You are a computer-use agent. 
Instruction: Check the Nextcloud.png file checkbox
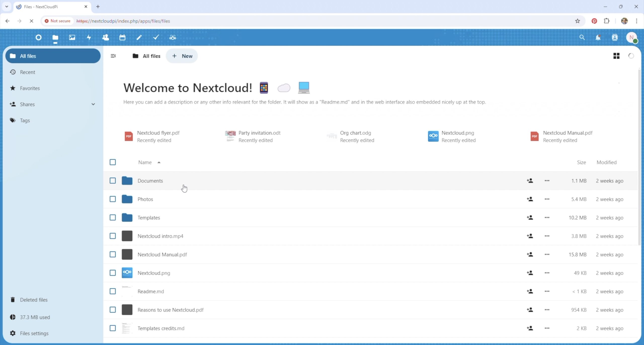pyautogui.click(x=113, y=273)
